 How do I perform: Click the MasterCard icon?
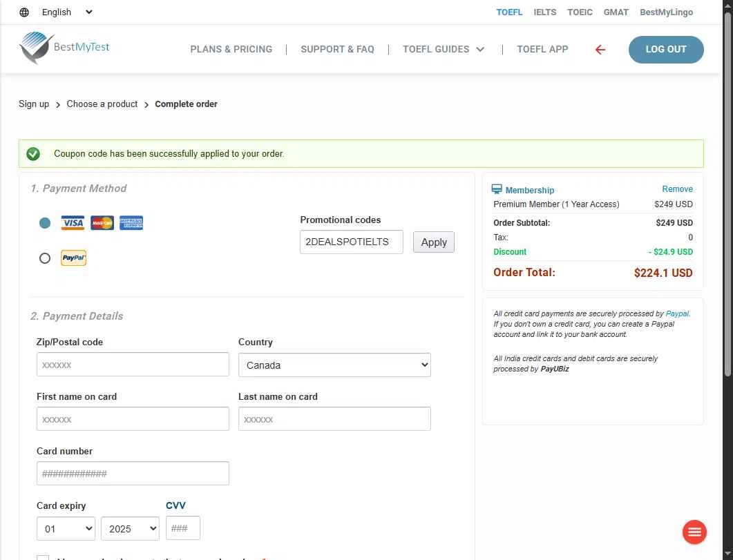pyautogui.click(x=102, y=223)
